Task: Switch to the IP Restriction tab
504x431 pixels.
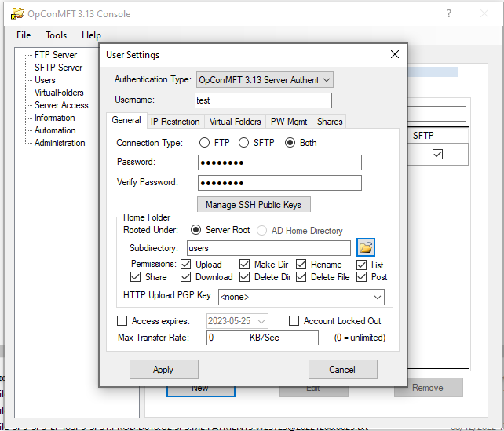Action: click(x=175, y=122)
